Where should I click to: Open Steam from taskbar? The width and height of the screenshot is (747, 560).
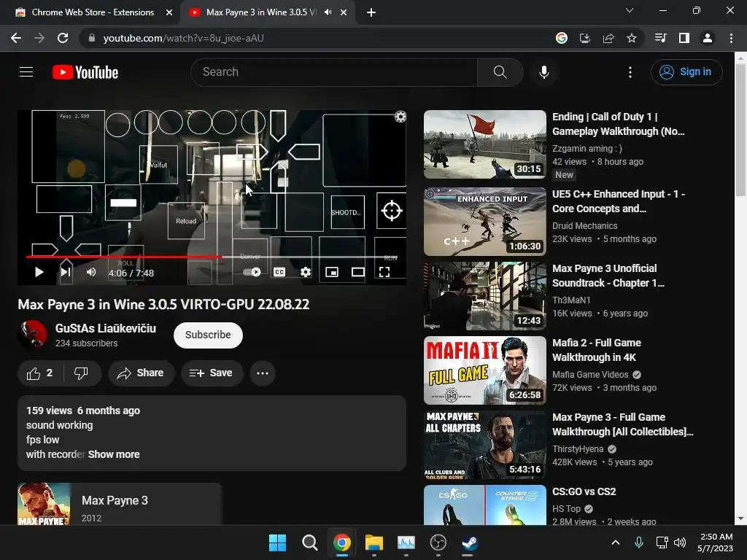(x=470, y=542)
